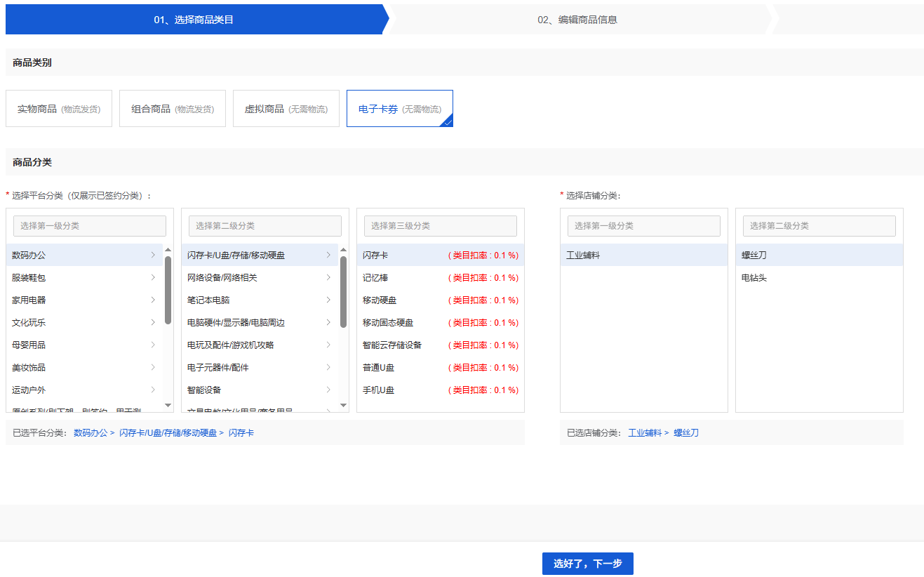Expand 服装鞋包 category chevron
The height and width of the screenshot is (577, 924).
(153, 277)
